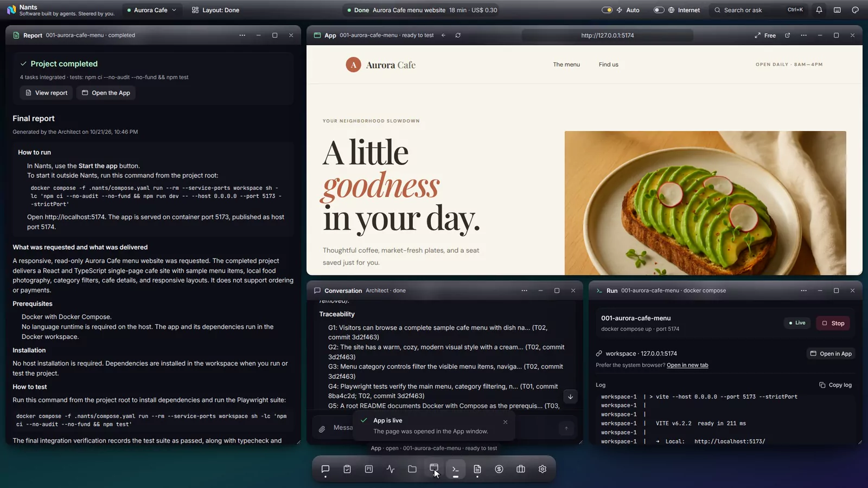Open the kanban board icon in the dock
This screenshot has width=868, height=488.
tap(369, 469)
